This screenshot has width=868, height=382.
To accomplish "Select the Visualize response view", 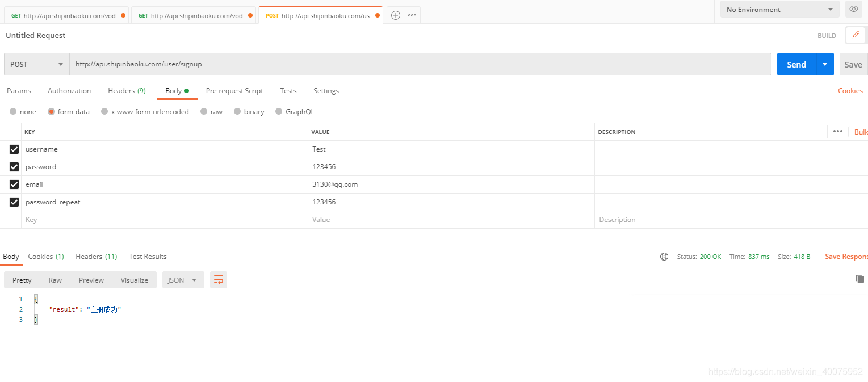I will [135, 280].
